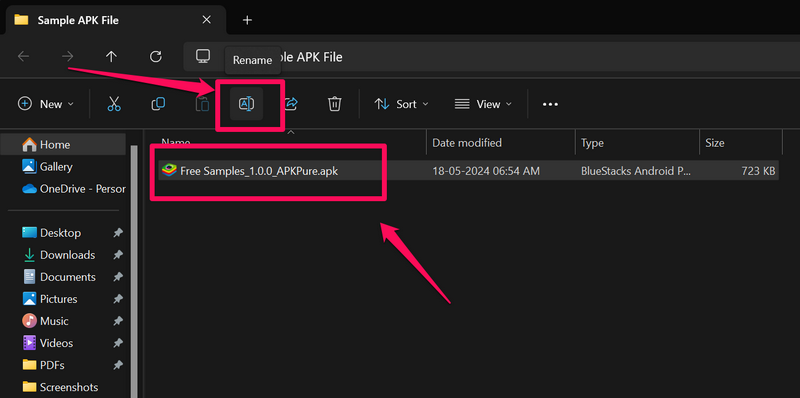The width and height of the screenshot is (800, 398).
Task: Unpin Music using its pin icon
Action: click(118, 321)
